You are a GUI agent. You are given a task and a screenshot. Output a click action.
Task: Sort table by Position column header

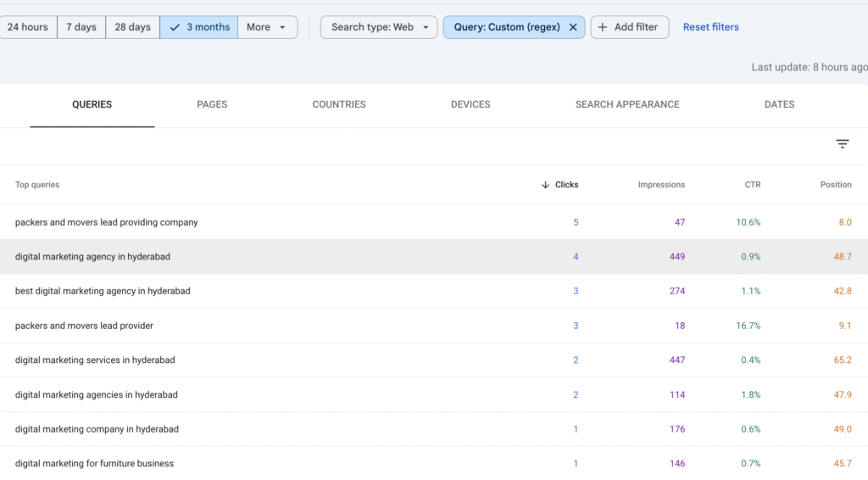835,185
